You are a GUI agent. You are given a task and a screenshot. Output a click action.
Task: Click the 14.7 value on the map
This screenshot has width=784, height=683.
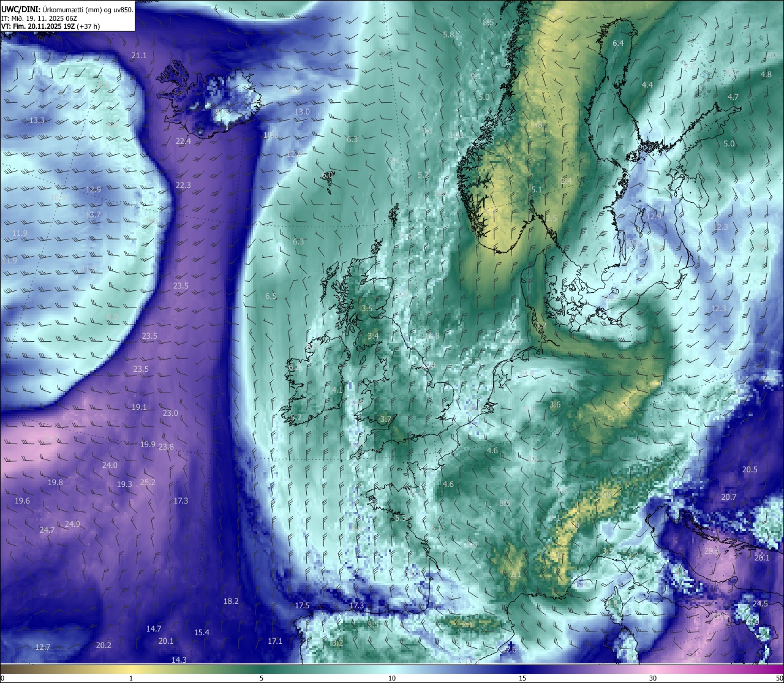[154, 629]
